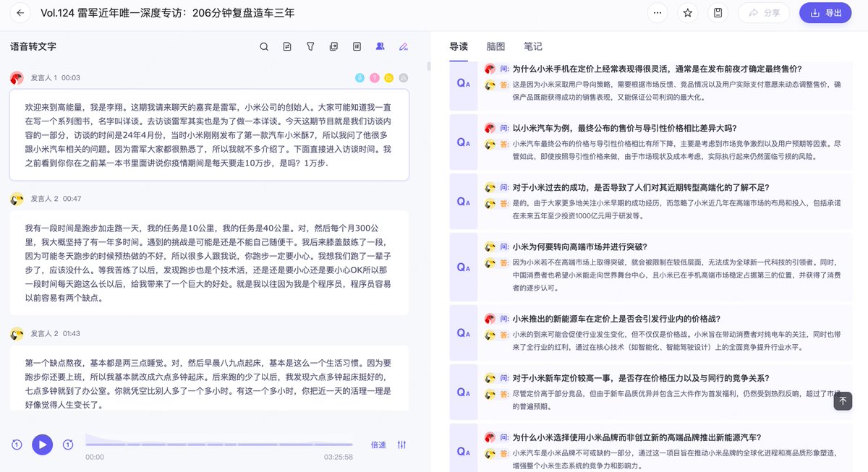Go back using the top-left arrow

(20, 13)
